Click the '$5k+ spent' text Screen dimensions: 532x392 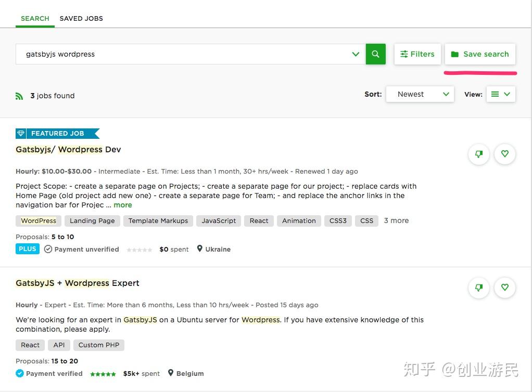pos(141,374)
